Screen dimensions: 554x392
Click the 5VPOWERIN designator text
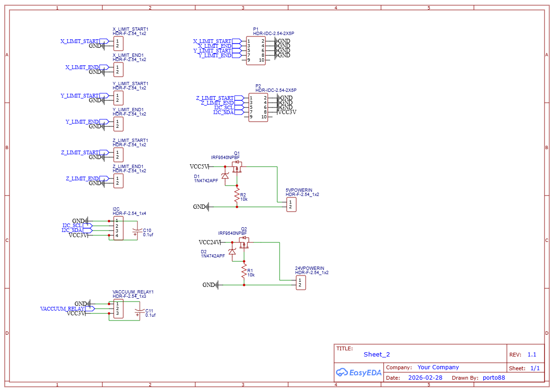299,190
